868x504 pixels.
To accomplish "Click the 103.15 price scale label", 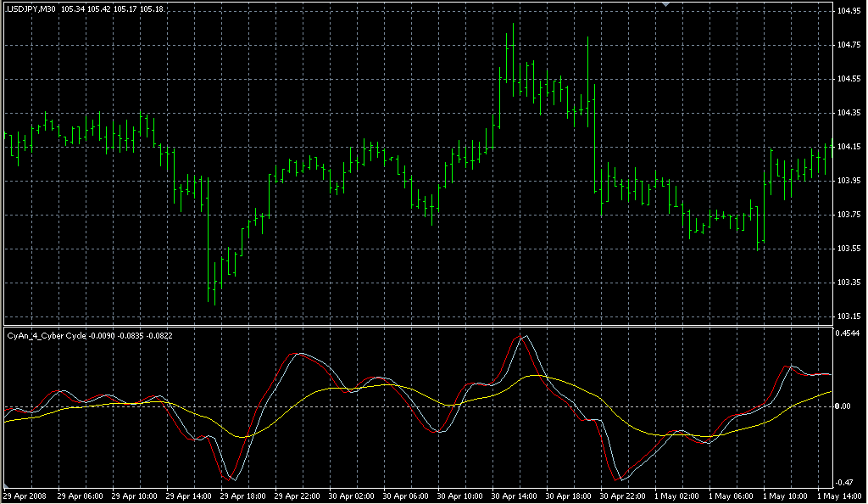I will click(x=849, y=316).
